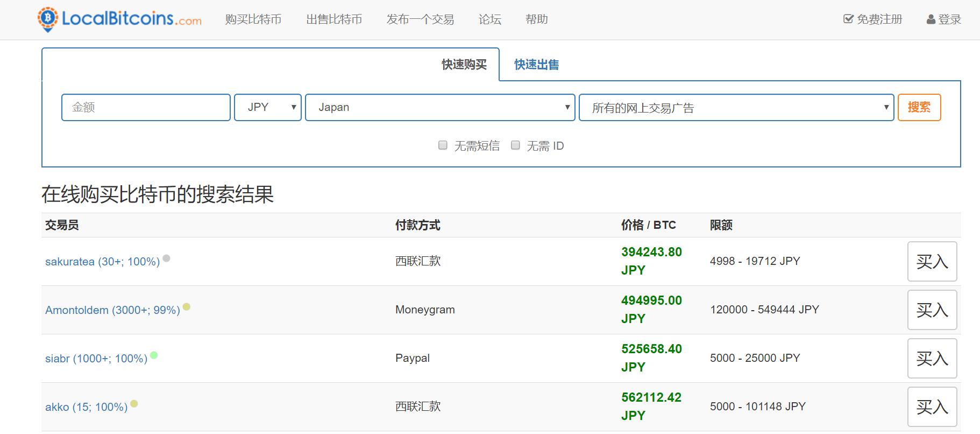Screen dimensions: 980x434
Task: Open trader profile akko (15; 100%)
Action: tap(87, 407)
